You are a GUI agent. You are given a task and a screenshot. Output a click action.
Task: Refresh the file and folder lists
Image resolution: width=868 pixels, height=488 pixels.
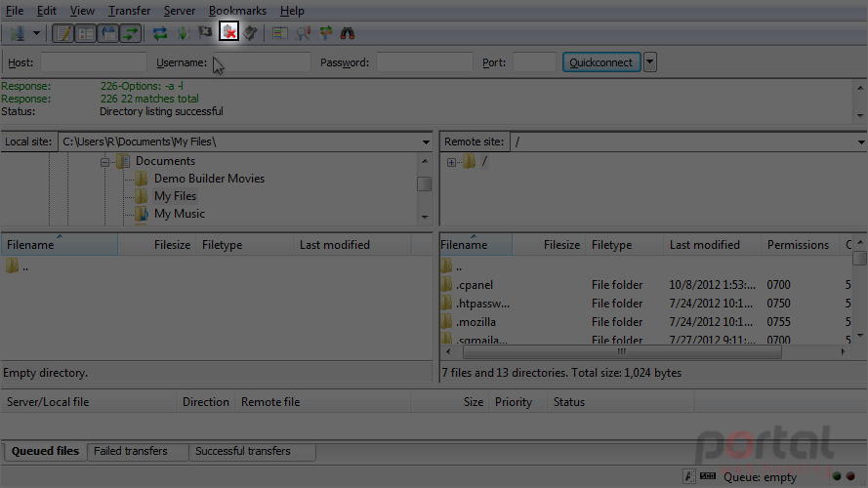[x=160, y=33]
